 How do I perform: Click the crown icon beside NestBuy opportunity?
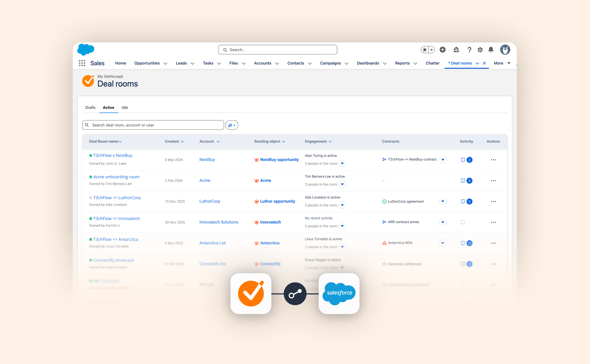point(256,160)
